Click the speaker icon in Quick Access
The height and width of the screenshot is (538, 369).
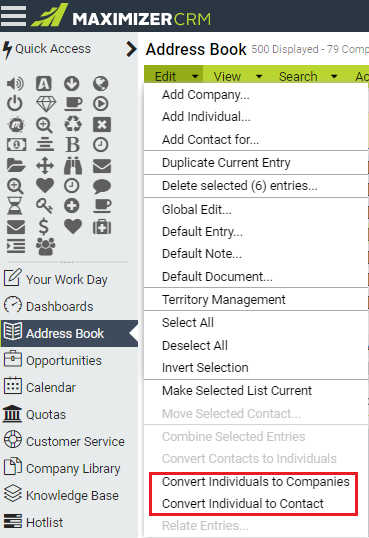point(15,83)
